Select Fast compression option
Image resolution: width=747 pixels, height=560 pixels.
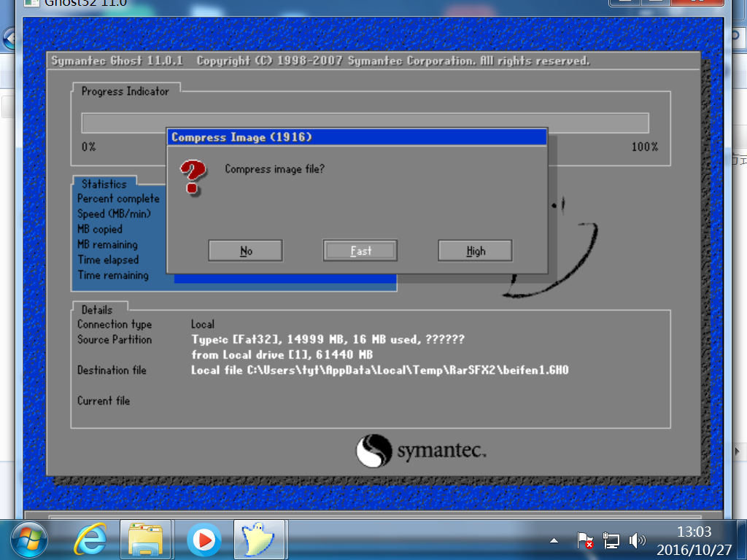(x=360, y=251)
